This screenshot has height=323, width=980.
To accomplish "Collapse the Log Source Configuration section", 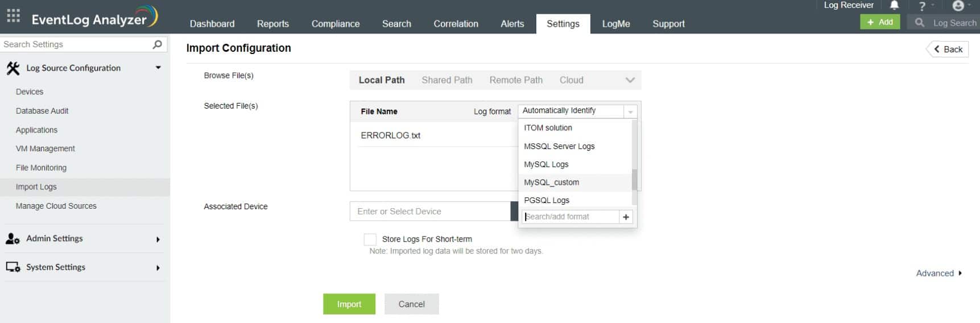I will point(158,68).
